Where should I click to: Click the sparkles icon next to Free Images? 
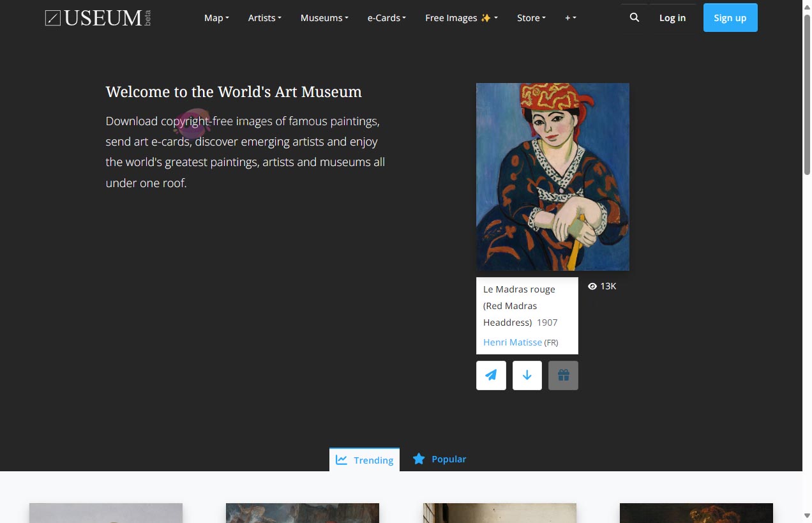coord(485,17)
